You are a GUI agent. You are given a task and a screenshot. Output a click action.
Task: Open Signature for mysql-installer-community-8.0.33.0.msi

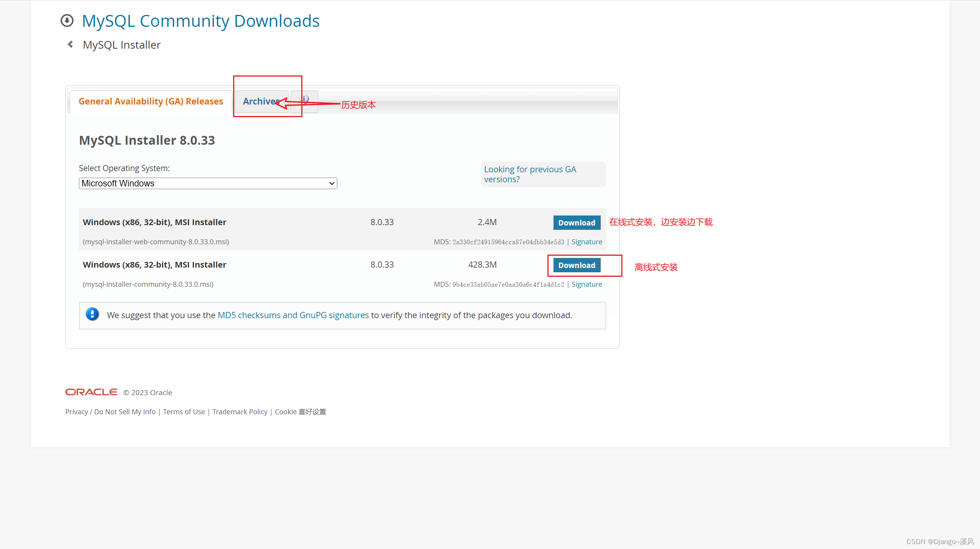(586, 284)
